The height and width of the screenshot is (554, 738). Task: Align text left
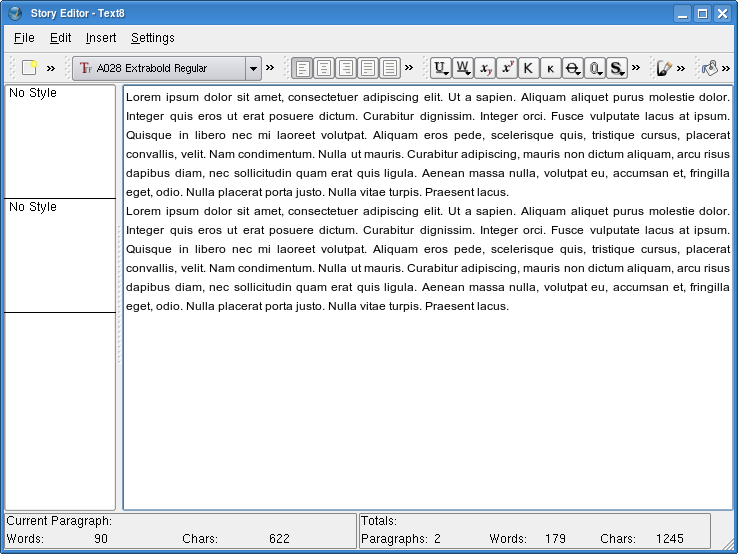click(302, 68)
